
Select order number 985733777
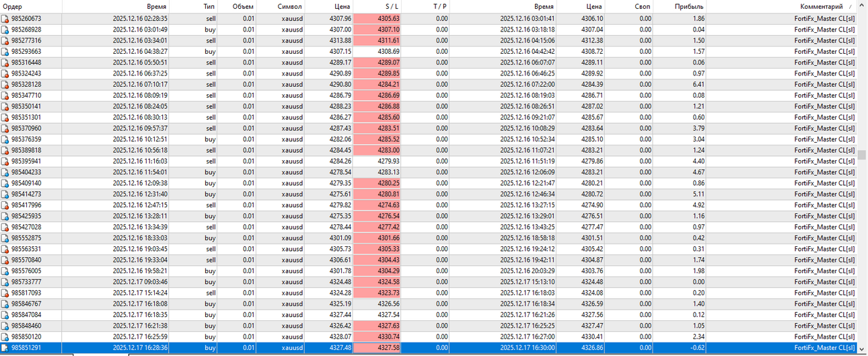pos(26,282)
